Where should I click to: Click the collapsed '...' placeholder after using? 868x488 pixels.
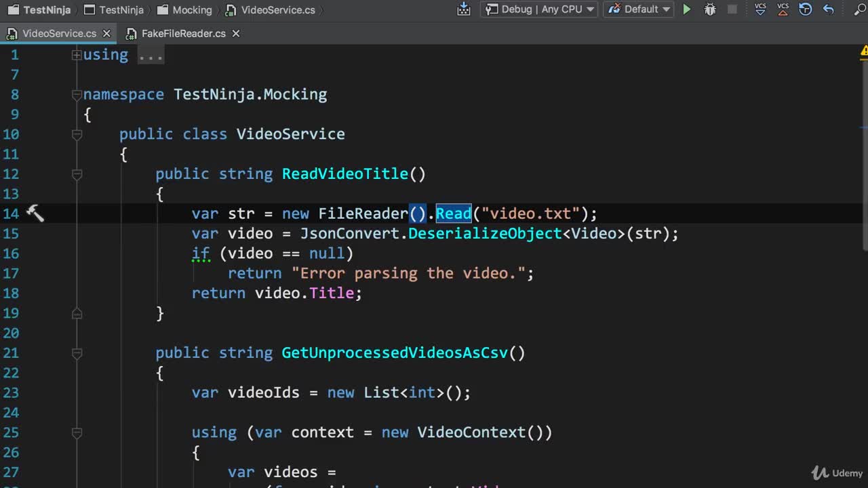pos(151,55)
